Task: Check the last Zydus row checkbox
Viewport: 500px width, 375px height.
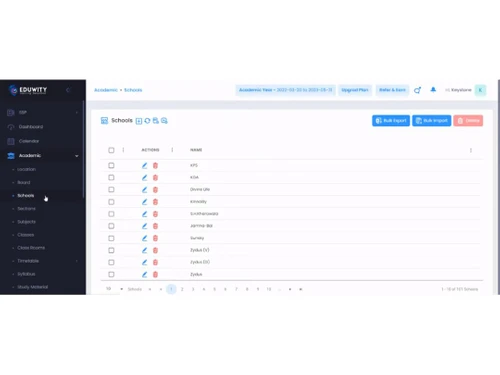Action: point(111,274)
